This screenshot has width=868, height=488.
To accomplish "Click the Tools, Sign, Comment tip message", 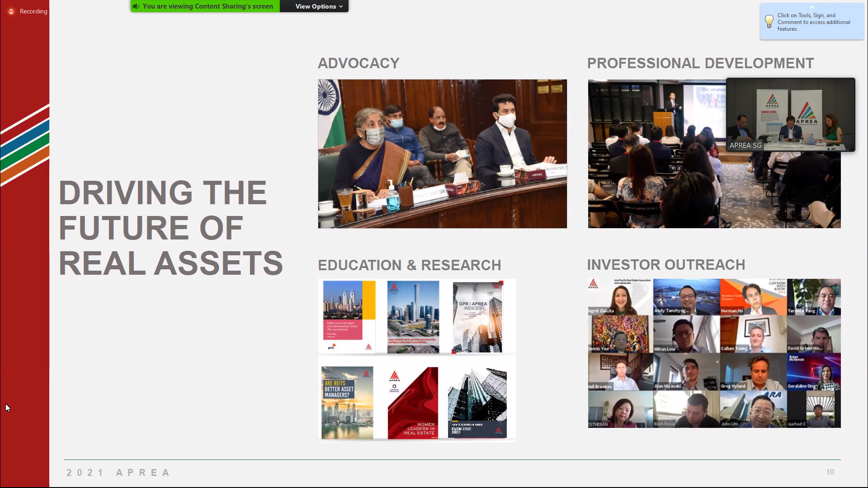I will pyautogui.click(x=814, y=22).
